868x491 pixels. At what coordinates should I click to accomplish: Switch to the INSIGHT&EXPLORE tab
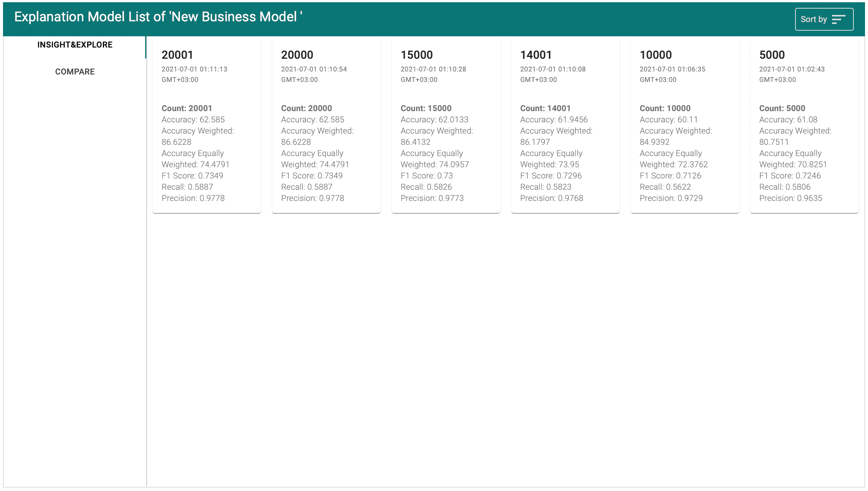(75, 45)
